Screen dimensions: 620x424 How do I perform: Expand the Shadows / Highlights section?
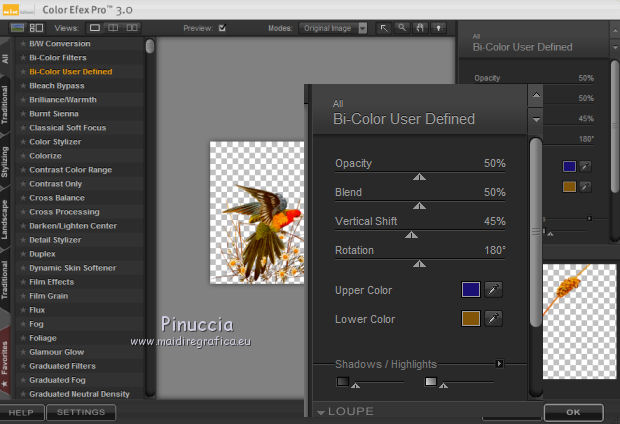click(x=499, y=364)
